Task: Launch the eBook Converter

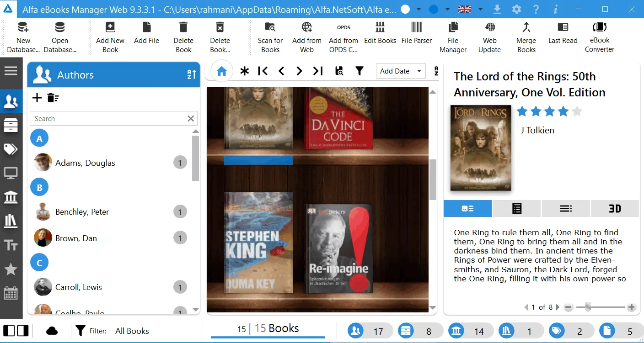Action: 600,37
